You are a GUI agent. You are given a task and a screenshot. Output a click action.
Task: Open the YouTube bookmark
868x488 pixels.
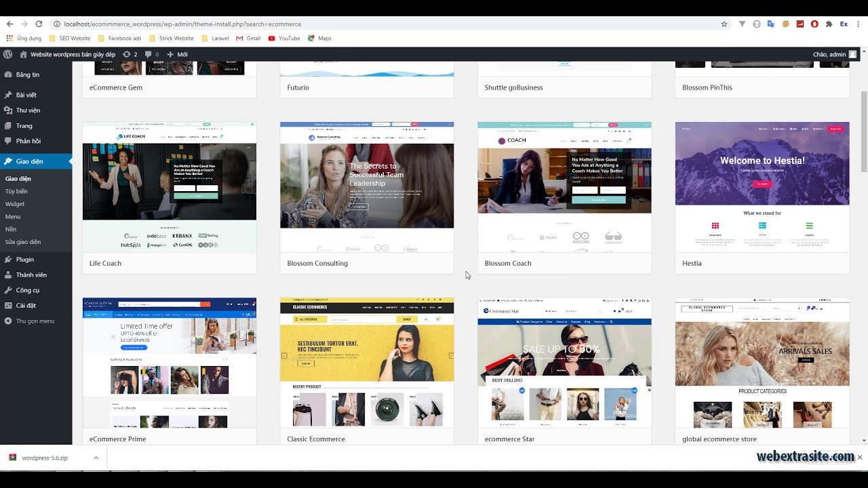point(284,39)
